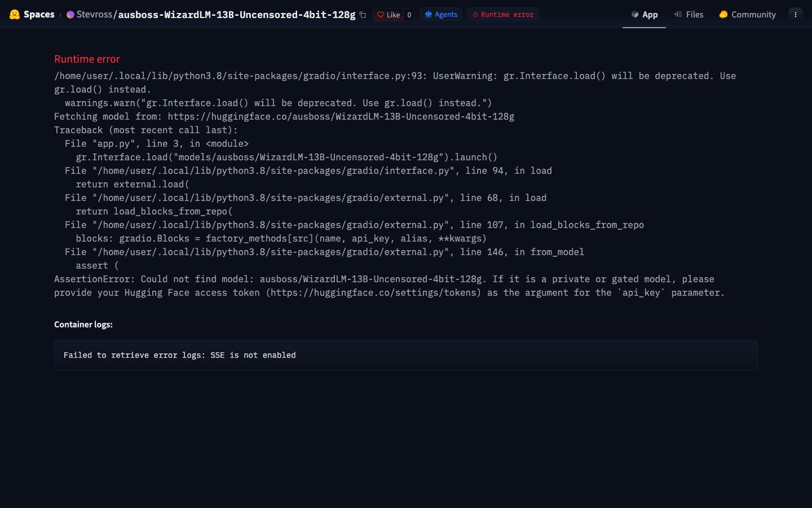Click the warnings.warn deprecation line
This screenshot has height=508, width=812.
279,103
